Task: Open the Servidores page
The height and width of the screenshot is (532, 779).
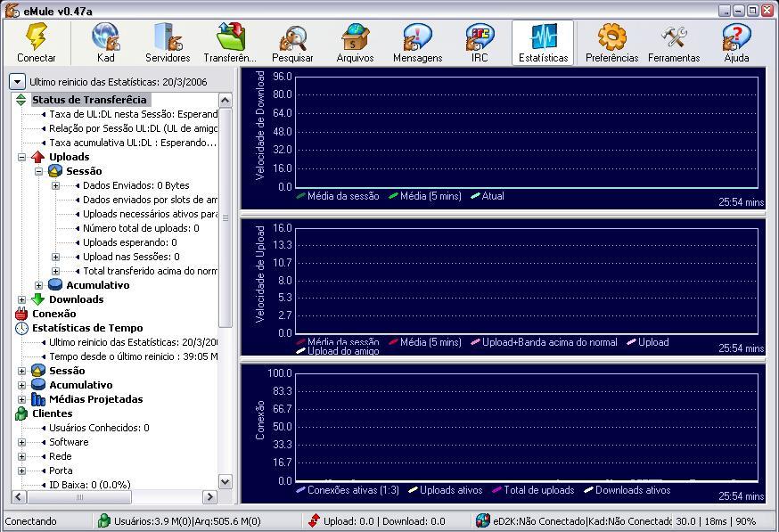Action: [x=168, y=43]
